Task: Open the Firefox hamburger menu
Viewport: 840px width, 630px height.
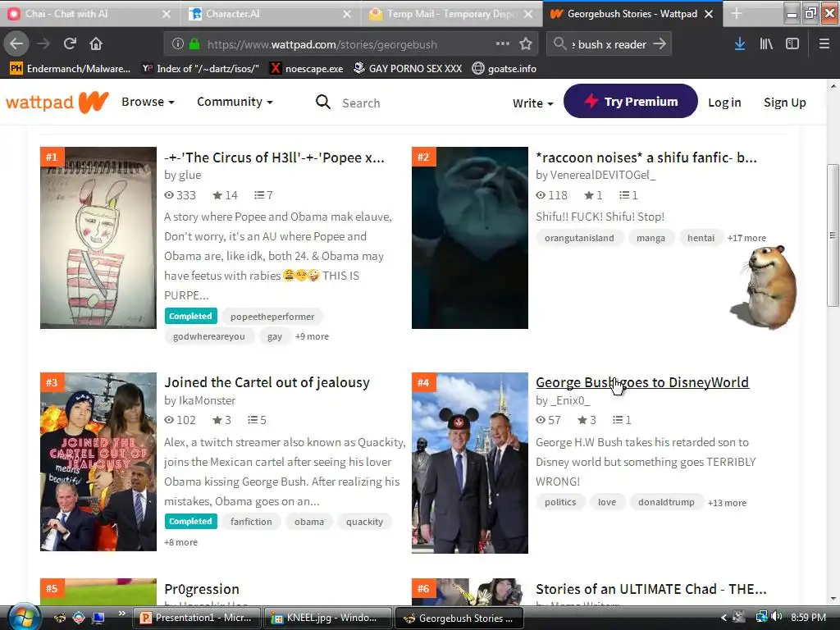Action: 824,44
